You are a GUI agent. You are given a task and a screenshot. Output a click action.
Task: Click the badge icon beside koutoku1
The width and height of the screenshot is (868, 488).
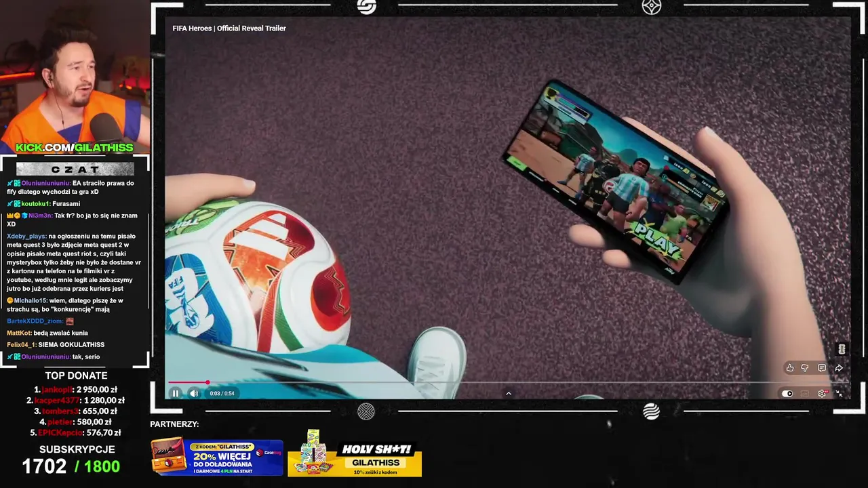coord(17,204)
